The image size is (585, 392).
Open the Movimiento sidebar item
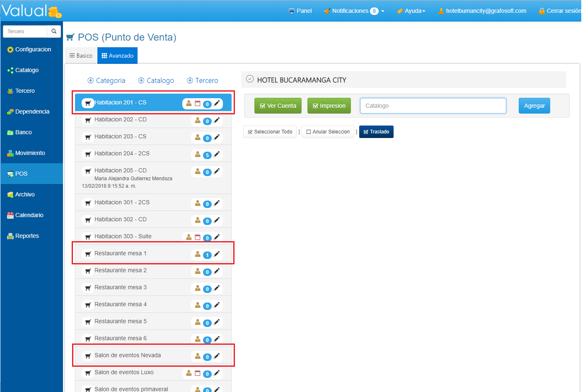coord(31,153)
